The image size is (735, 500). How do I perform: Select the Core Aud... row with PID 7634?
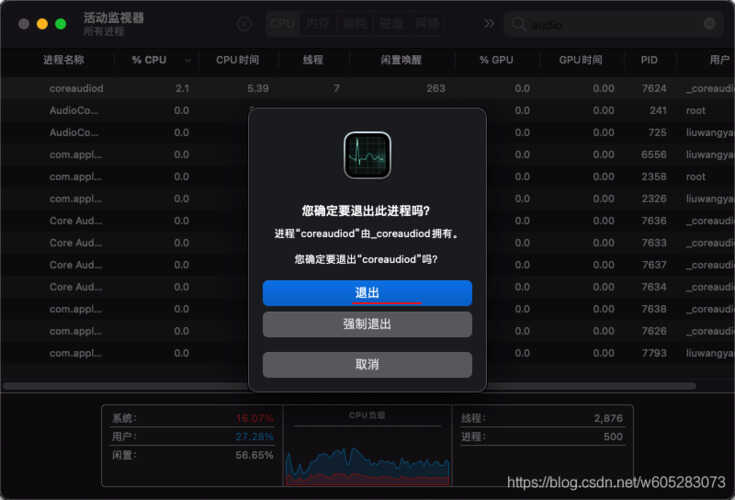pos(368,287)
